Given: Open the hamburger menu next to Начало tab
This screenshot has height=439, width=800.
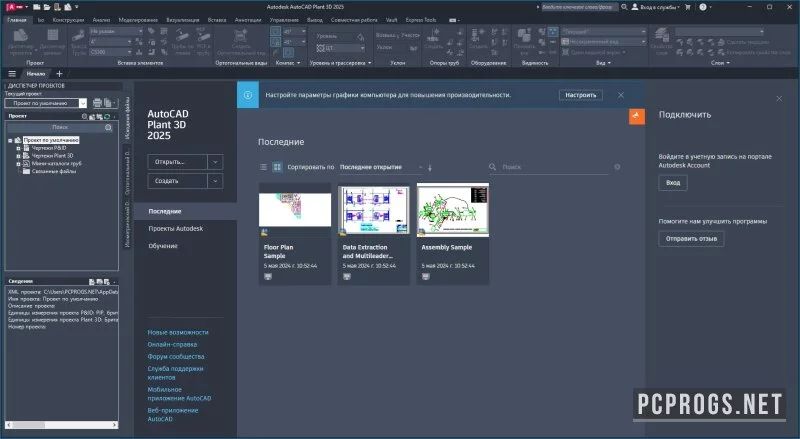Looking at the screenshot, I should click(12, 74).
